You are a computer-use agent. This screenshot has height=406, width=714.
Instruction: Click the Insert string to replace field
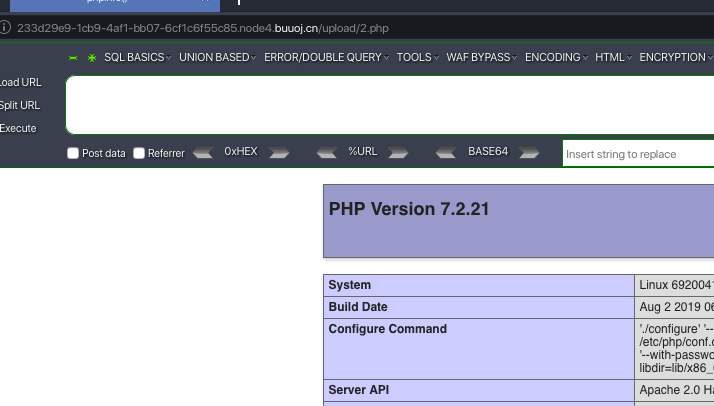(x=638, y=154)
